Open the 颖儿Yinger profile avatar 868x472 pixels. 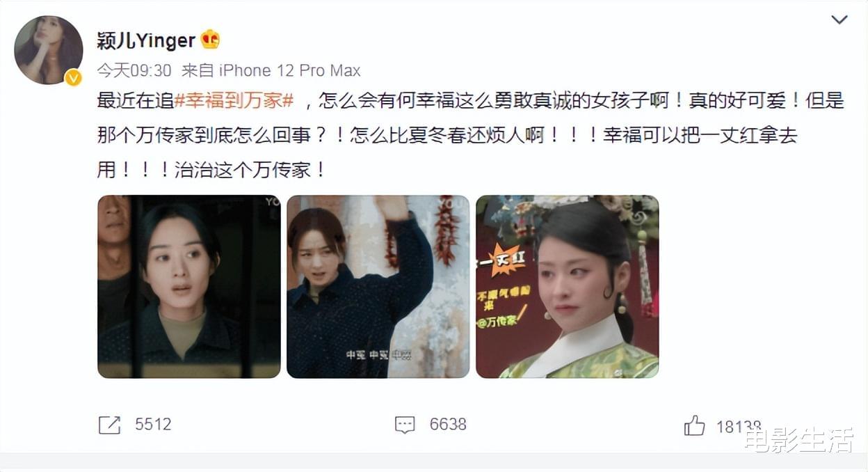(49, 50)
